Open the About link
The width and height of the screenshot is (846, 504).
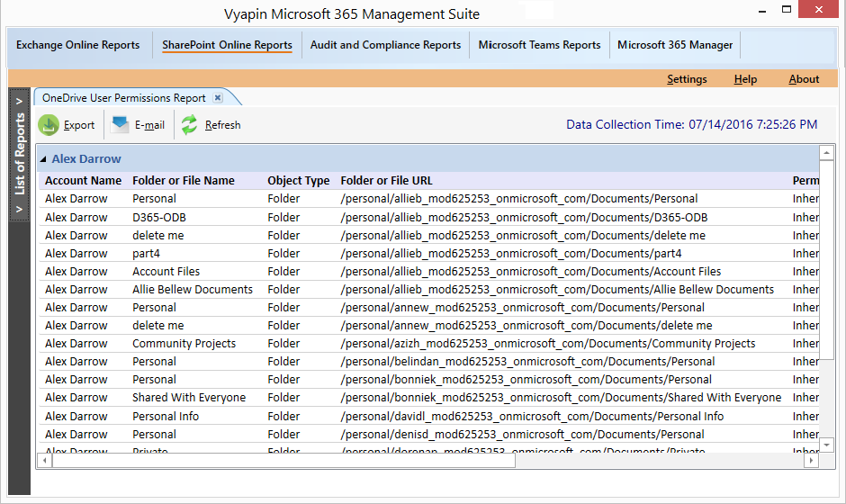[x=804, y=79]
